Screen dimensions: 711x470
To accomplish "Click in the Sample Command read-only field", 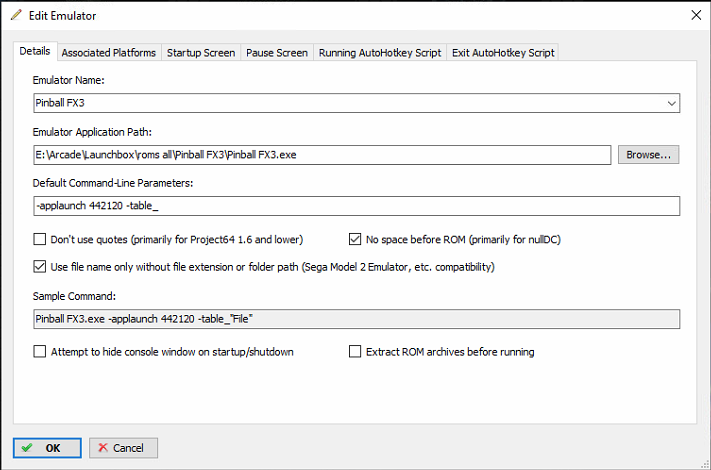I will tap(356, 319).
